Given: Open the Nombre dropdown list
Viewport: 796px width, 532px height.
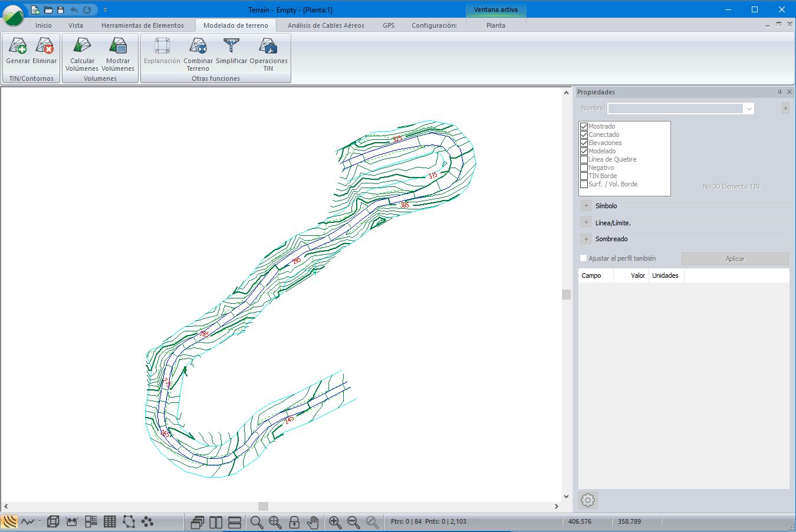Looking at the screenshot, I should tap(748, 109).
